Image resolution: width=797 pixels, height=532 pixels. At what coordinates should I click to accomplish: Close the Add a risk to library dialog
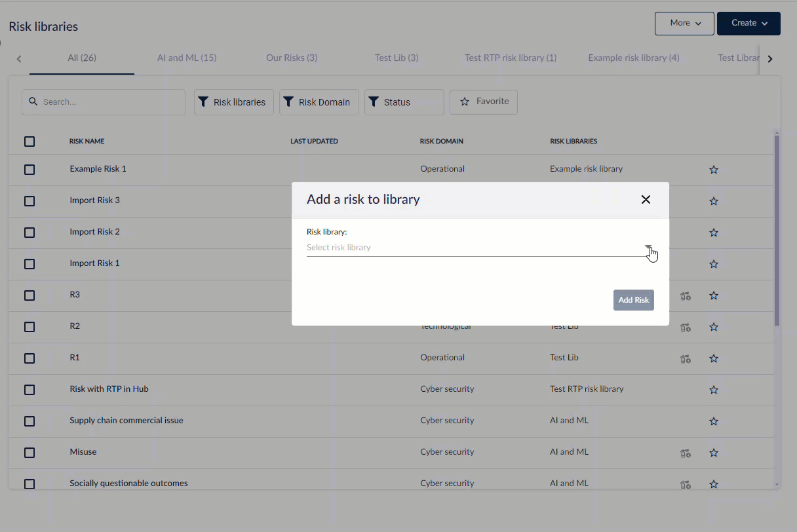point(646,200)
